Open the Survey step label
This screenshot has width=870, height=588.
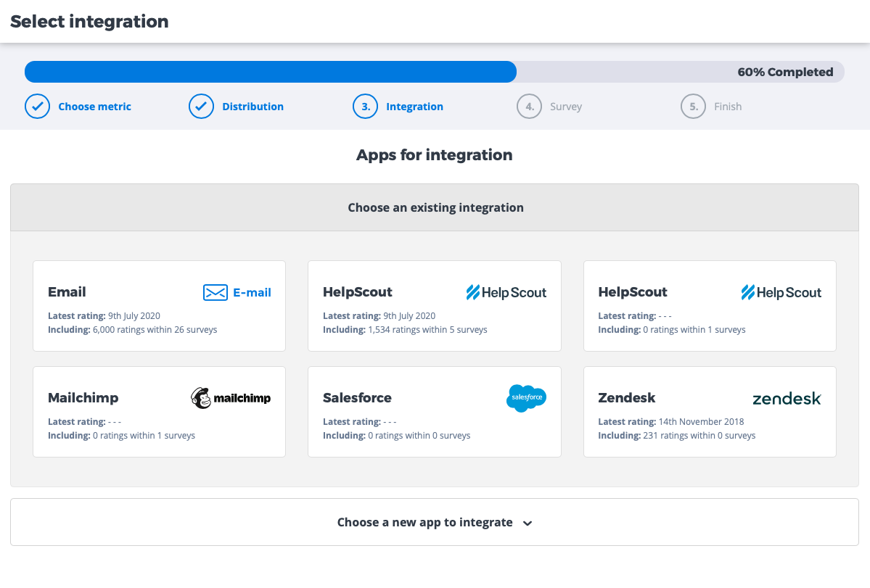(566, 107)
